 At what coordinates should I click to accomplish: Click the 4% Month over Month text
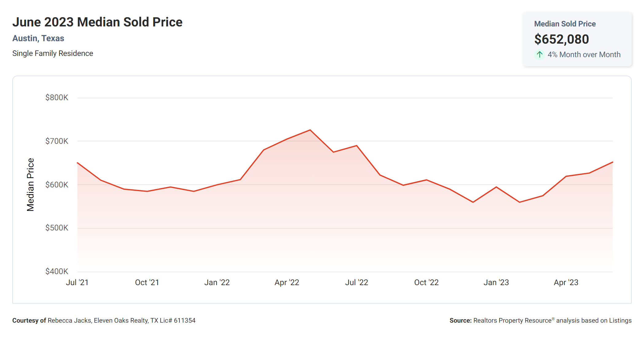(584, 54)
